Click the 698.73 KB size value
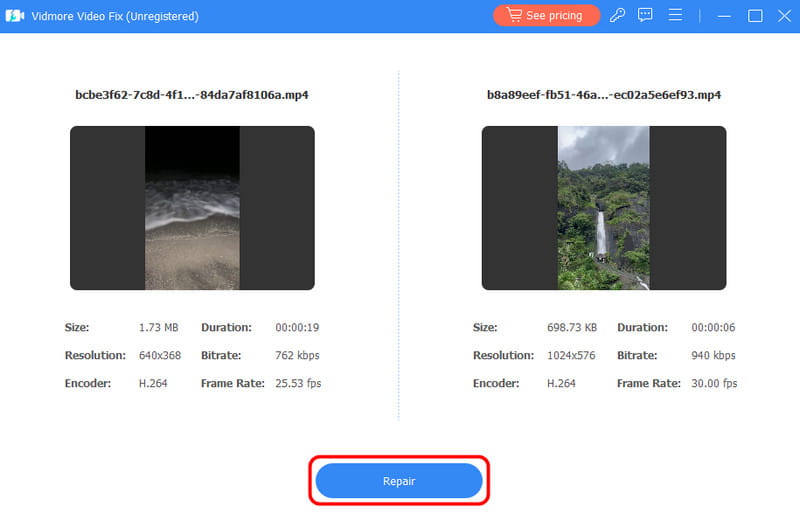Viewport: 800px width, 514px height. tap(572, 327)
